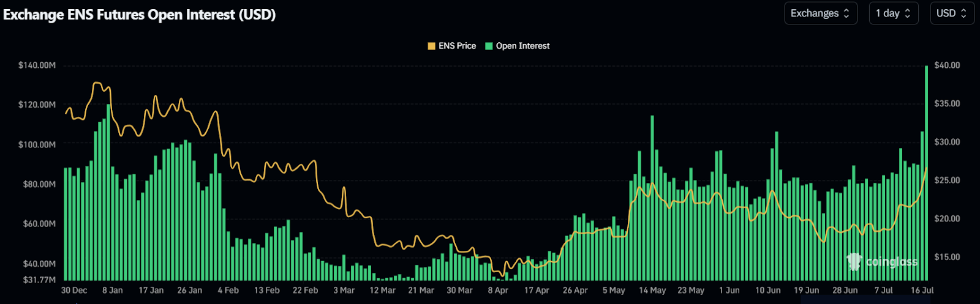
Task: Click the chart title Exchange ENS Futures Open Interest
Action: [140, 15]
